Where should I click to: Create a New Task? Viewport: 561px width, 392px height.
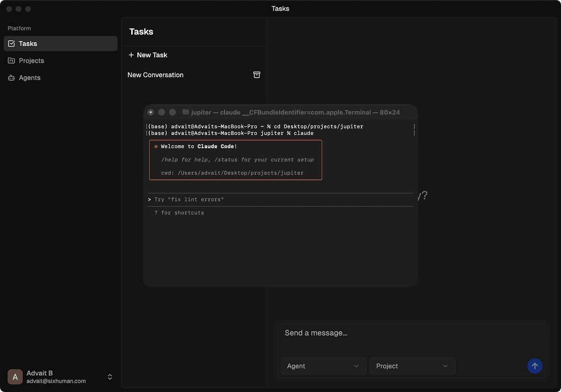148,55
